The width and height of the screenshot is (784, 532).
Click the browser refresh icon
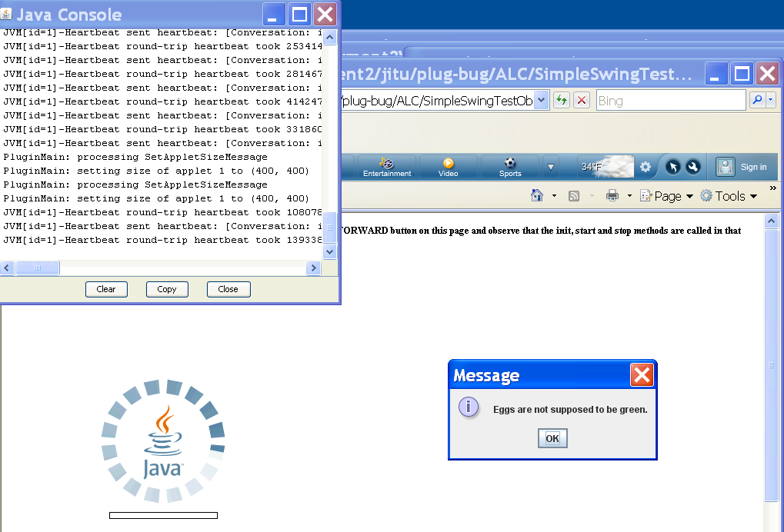pos(562,101)
